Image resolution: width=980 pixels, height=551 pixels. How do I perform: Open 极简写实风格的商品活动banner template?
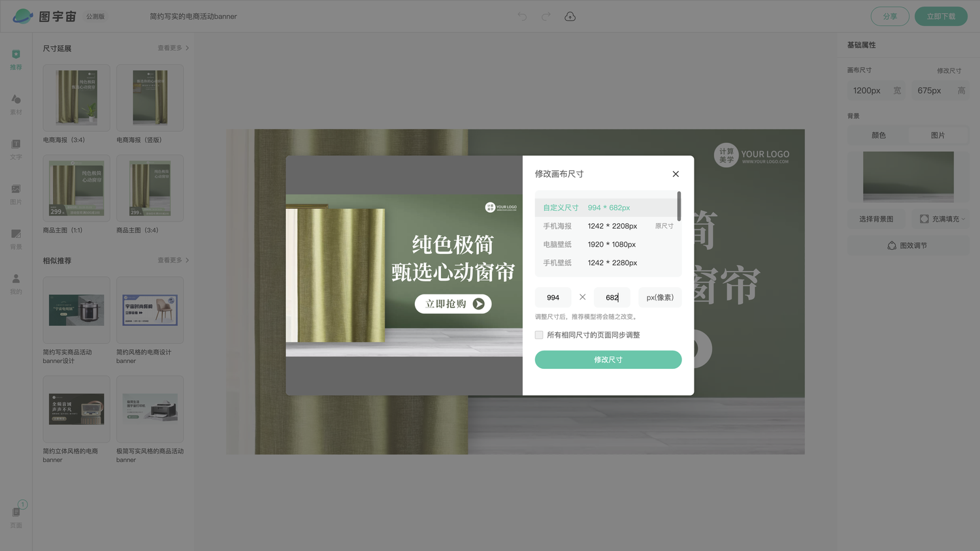coord(150,409)
